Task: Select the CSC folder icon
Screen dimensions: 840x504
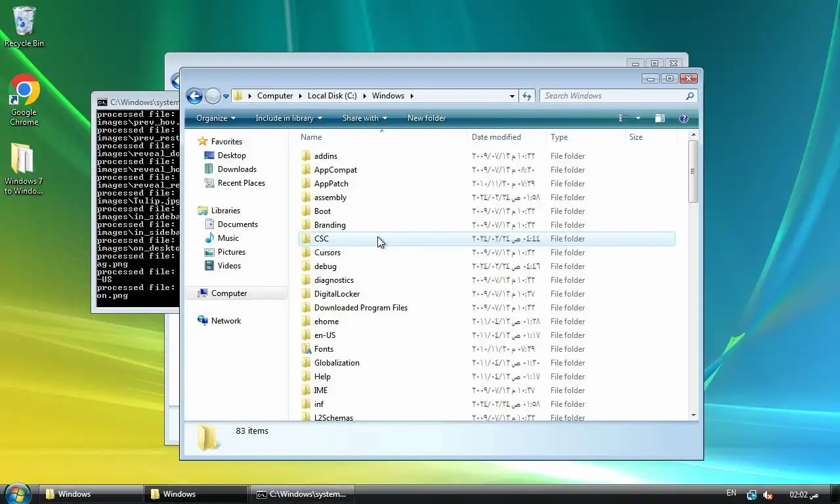Action: (306, 239)
